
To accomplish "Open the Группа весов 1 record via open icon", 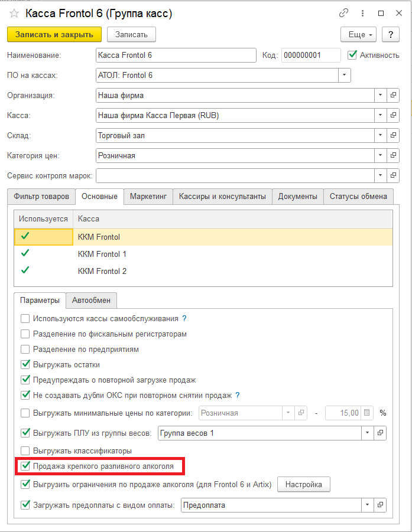I will [x=380, y=433].
